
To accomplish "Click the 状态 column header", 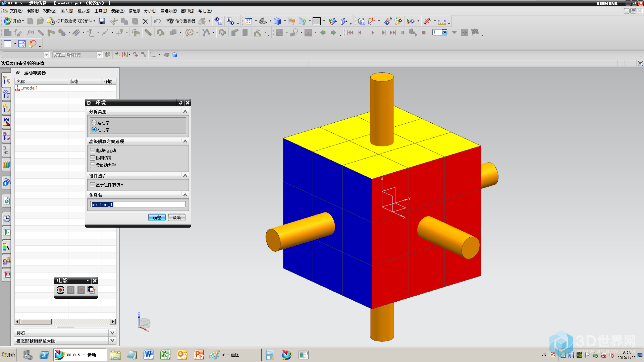I will 85,81.
